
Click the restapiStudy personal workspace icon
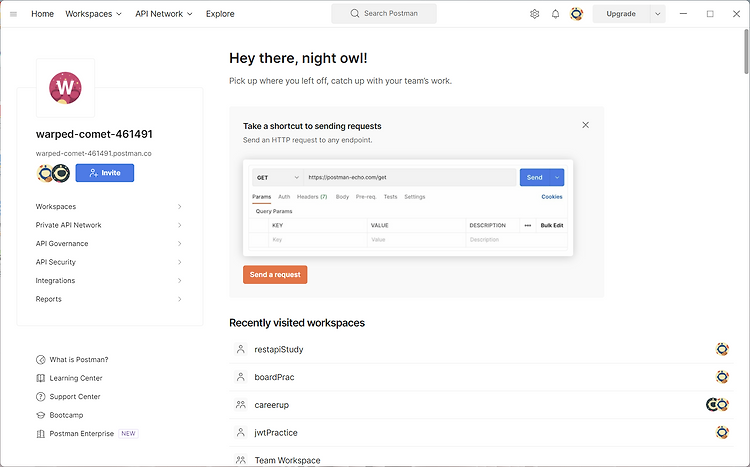click(x=241, y=349)
